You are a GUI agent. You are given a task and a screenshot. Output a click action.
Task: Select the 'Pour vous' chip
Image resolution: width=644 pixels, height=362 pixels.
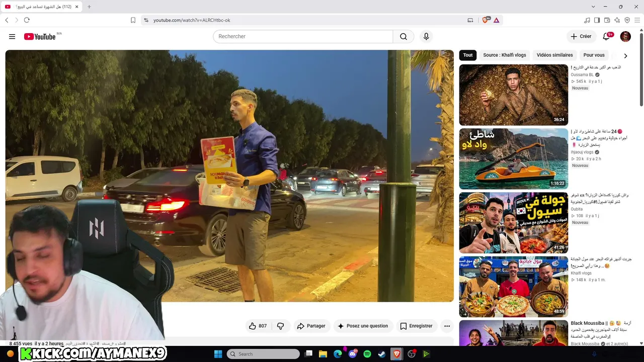pos(594,55)
